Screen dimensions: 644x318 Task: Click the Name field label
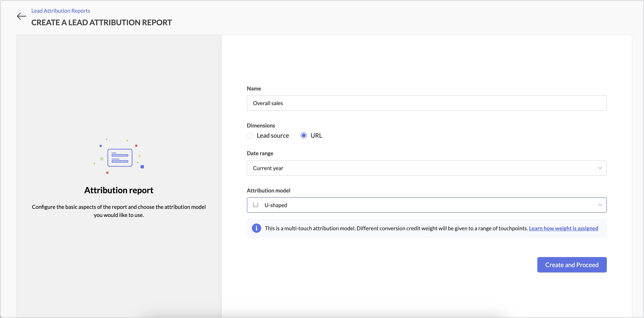[x=254, y=88]
